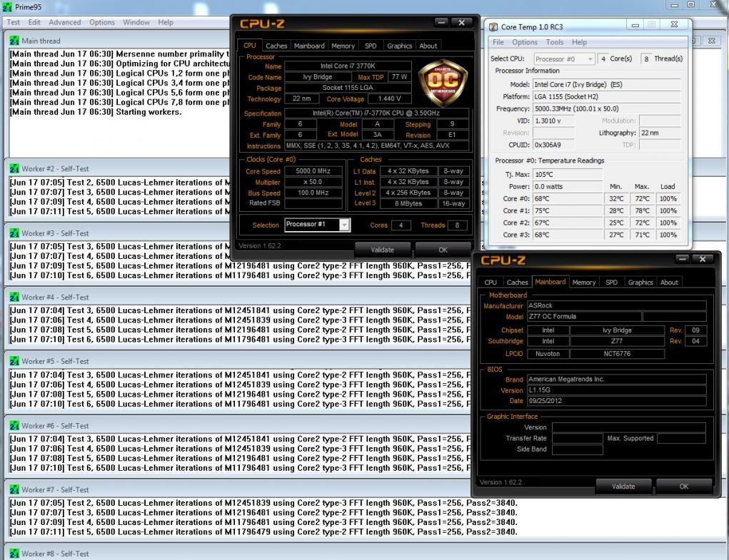Click the Worker #5 Self-Test window icon

pos(14,361)
